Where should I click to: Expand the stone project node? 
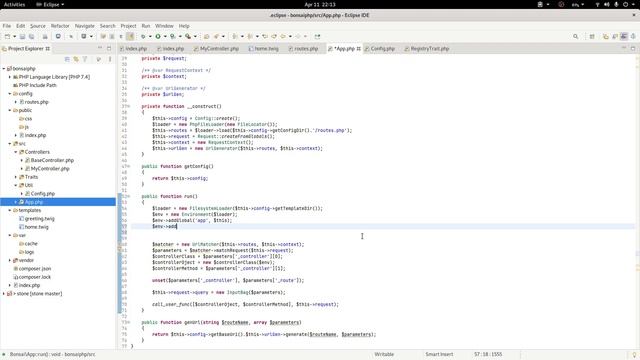point(4,293)
